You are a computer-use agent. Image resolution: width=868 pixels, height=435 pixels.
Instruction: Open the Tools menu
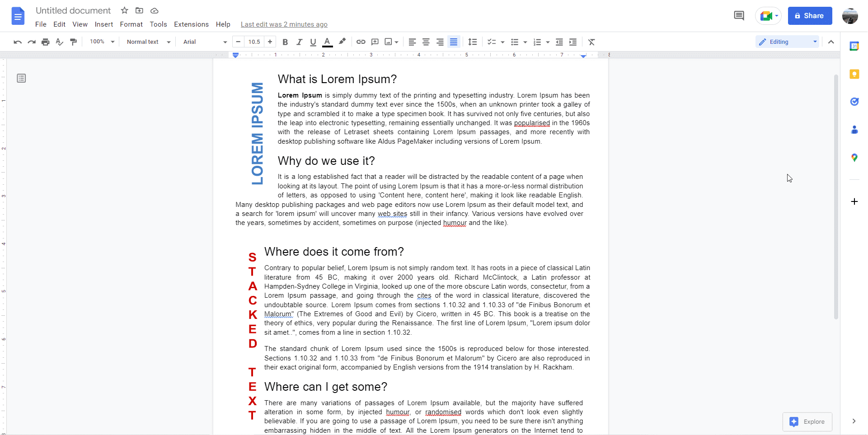158,24
